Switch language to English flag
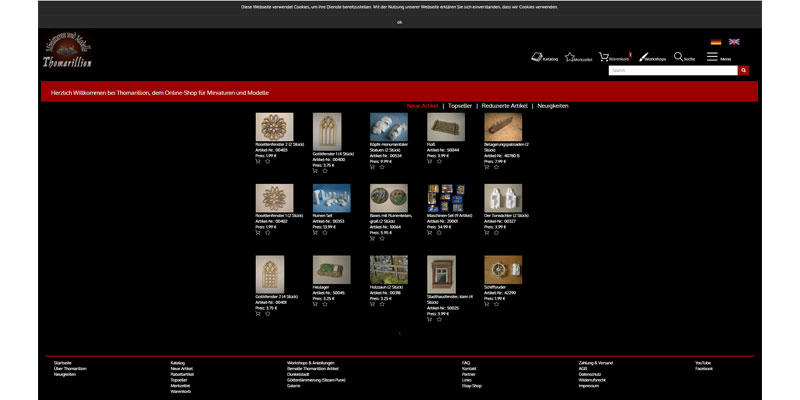This screenshot has width=800, height=400. [x=734, y=42]
